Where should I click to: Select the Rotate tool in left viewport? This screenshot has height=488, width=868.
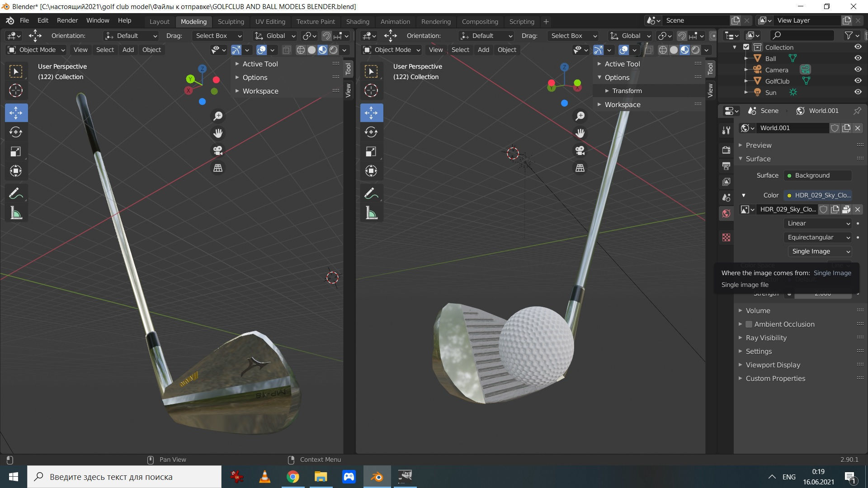(x=16, y=132)
